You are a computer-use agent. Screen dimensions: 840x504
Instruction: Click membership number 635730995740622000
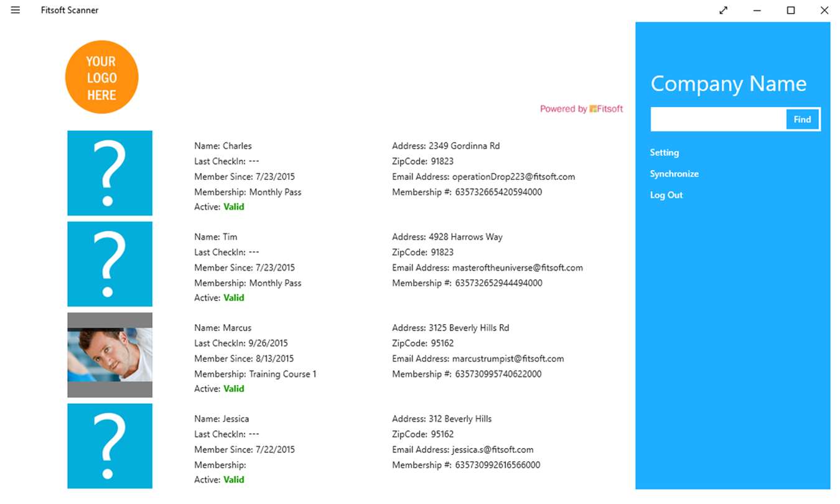click(x=498, y=373)
